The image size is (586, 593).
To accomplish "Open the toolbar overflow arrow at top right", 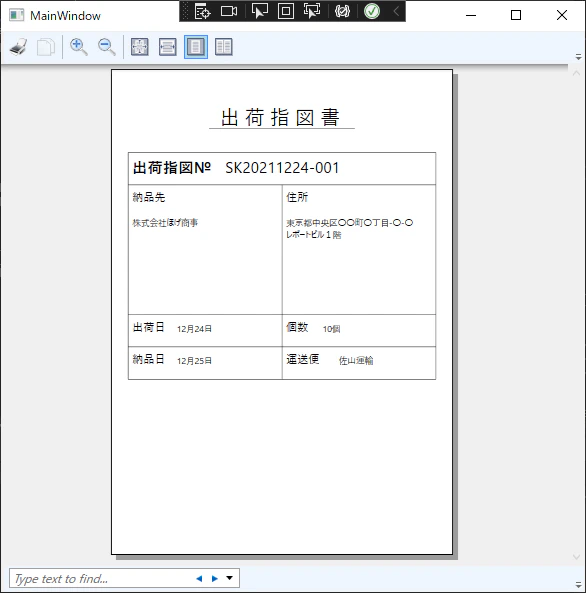I will (x=578, y=57).
